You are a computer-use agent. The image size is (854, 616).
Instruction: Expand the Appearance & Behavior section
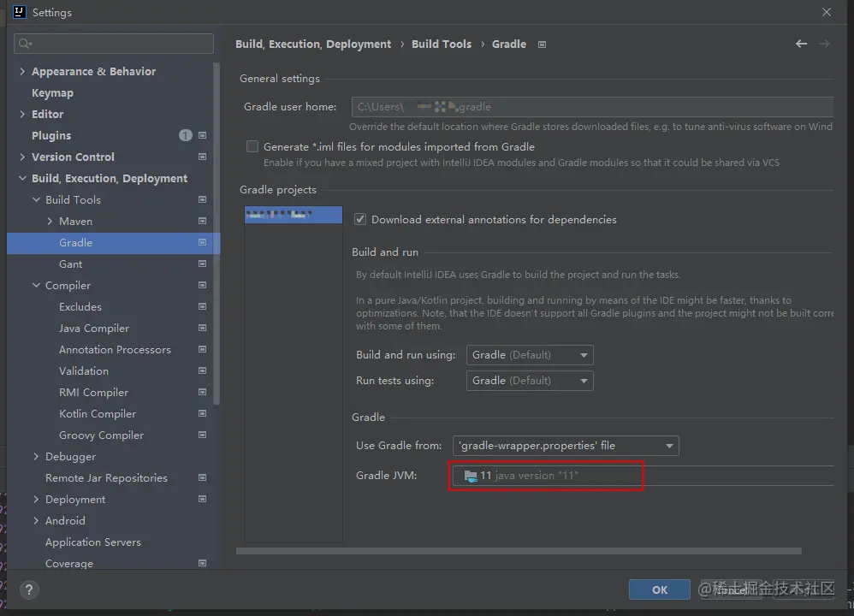(x=22, y=71)
